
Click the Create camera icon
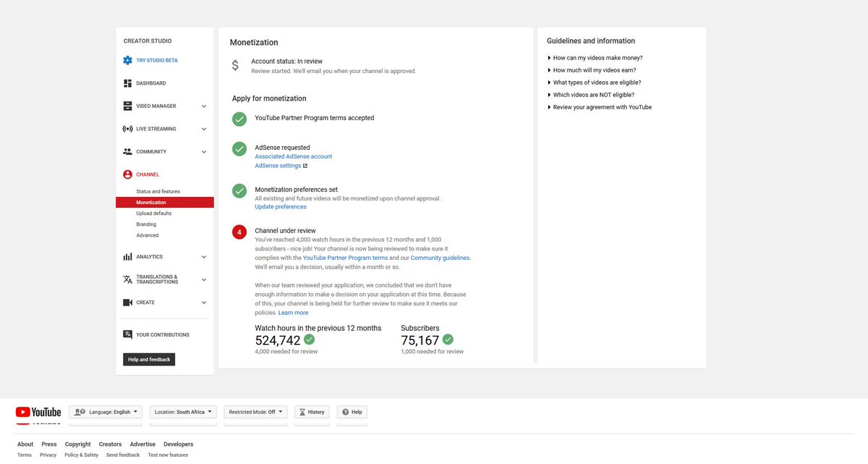[x=127, y=303]
